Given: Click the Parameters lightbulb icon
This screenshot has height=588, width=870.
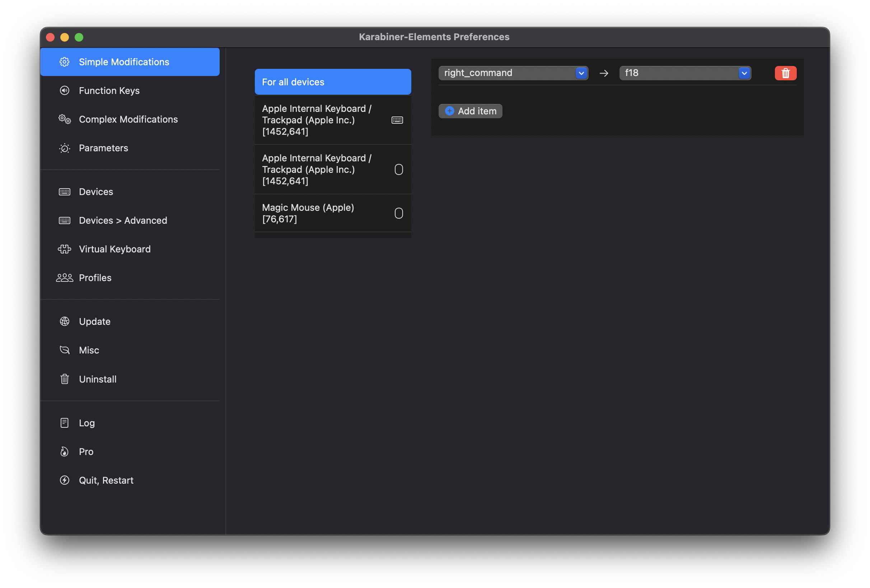Looking at the screenshot, I should click(64, 148).
